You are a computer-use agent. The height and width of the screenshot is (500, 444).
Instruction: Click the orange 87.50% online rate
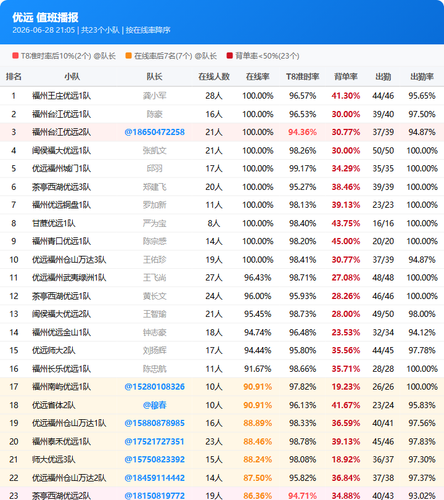pos(258,478)
